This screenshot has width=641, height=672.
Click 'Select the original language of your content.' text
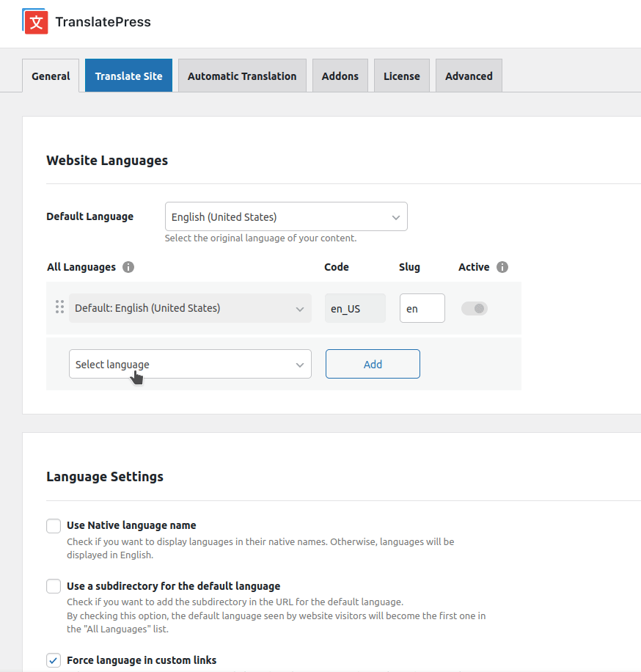[260, 238]
